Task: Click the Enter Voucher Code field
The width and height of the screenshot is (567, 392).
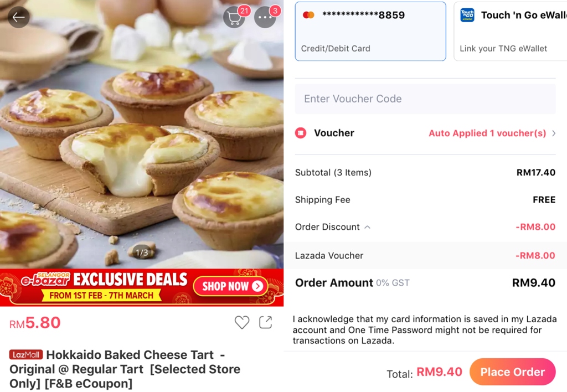Action: tap(425, 99)
